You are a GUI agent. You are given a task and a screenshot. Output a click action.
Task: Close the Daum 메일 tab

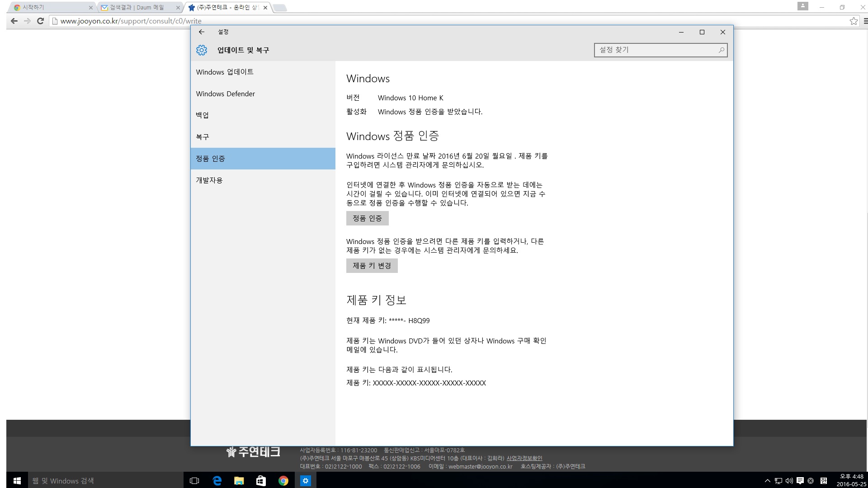tap(178, 8)
